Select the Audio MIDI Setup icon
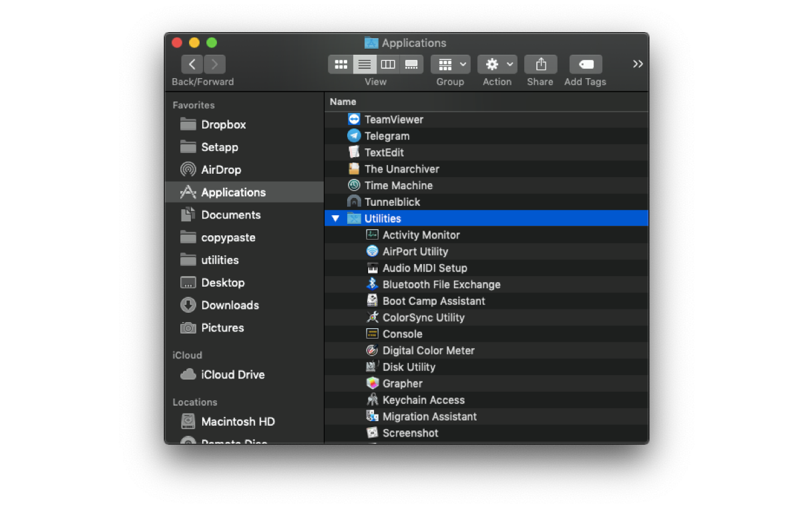 point(373,268)
